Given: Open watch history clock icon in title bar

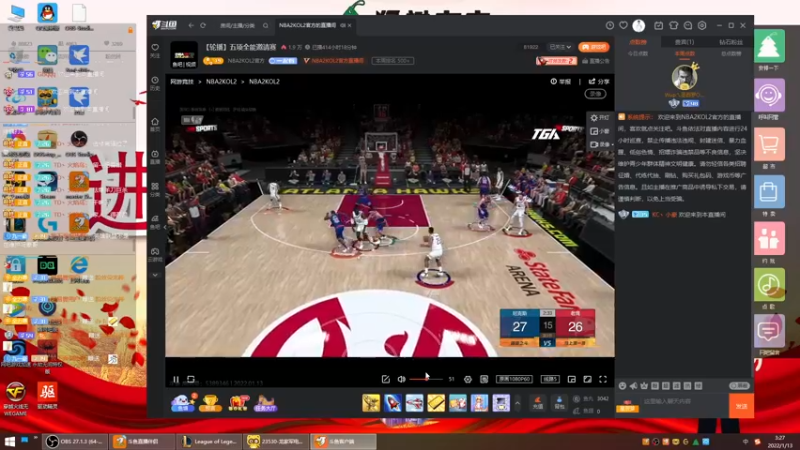Looking at the screenshot, I should (610, 25).
